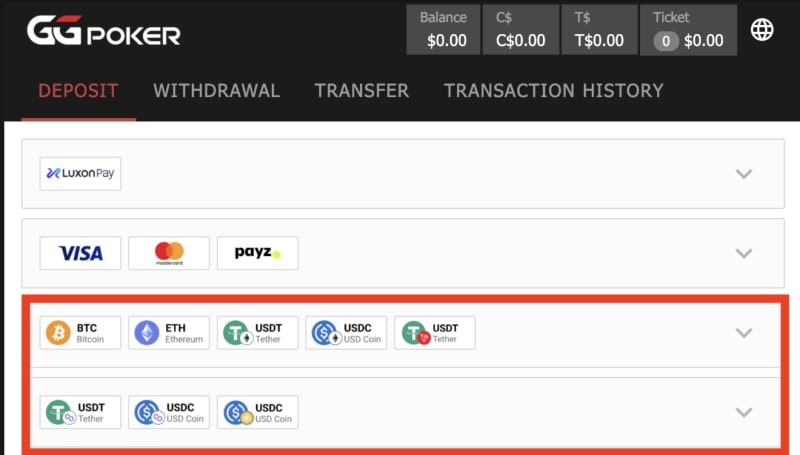Select ETH Ethereum deposit option
The width and height of the screenshot is (800, 455).
169,333
